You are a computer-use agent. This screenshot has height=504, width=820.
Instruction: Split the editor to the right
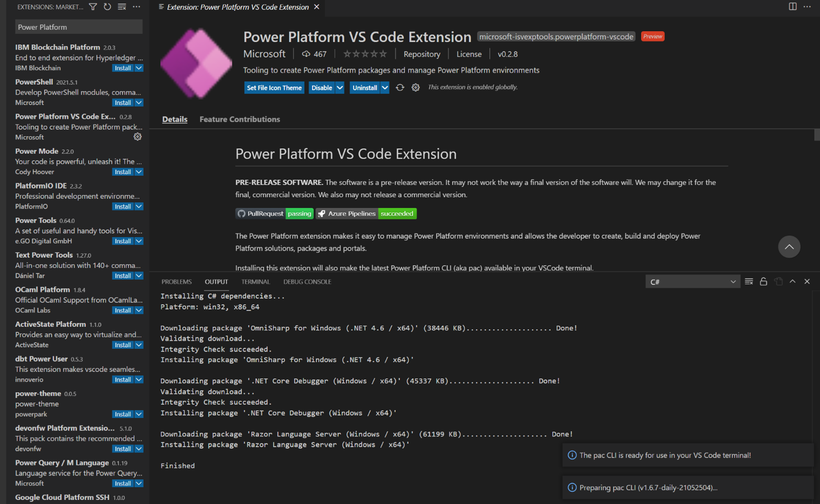(x=792, y=7)
